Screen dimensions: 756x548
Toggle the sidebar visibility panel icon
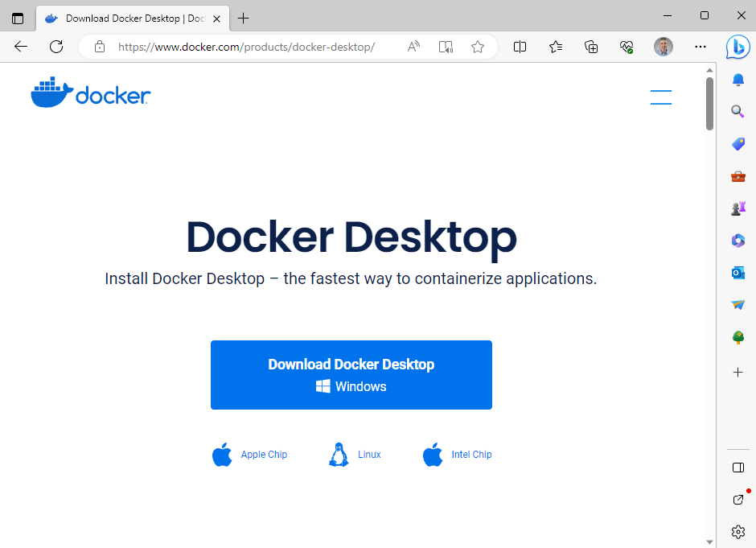click(738, 468)
